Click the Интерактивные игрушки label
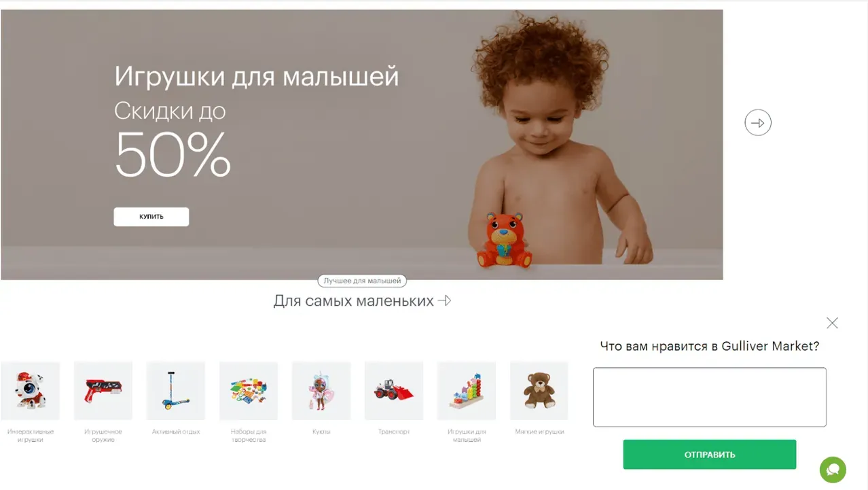The height and width of the screenshot is (490, 868). pyautogui.click(x=31, y=436)
